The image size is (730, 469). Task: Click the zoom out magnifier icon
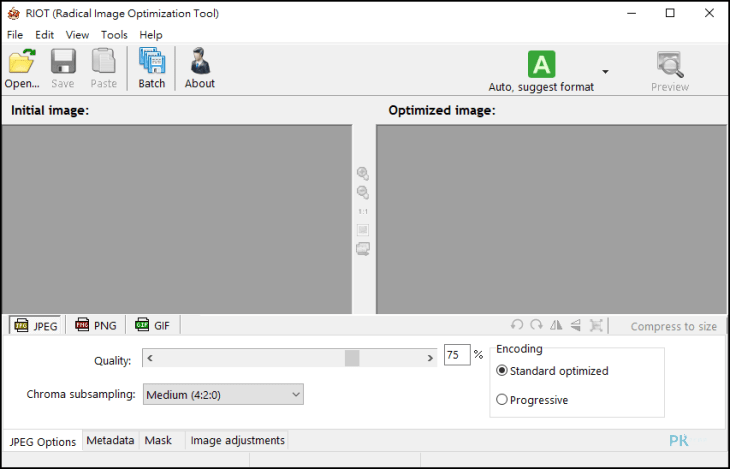363,192
